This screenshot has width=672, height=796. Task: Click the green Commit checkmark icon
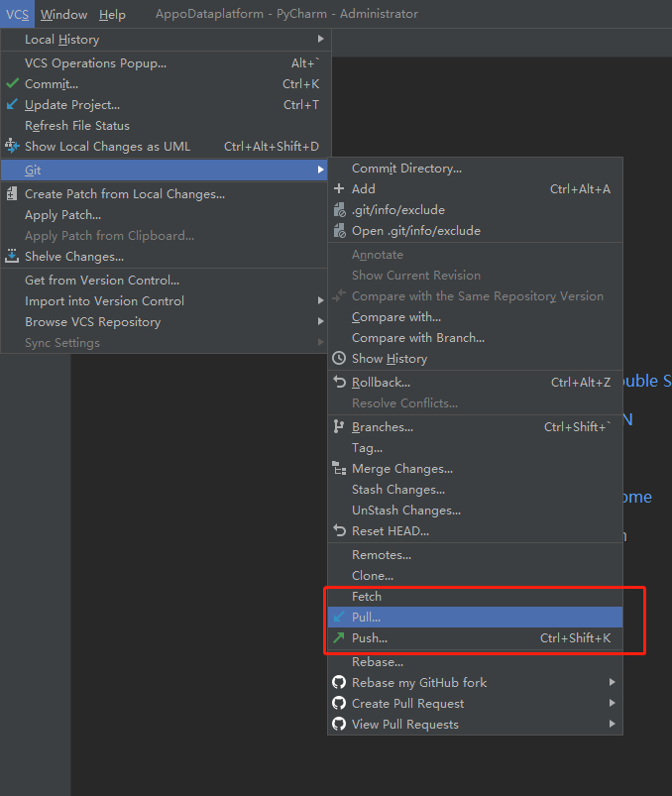tap(13, 83)
